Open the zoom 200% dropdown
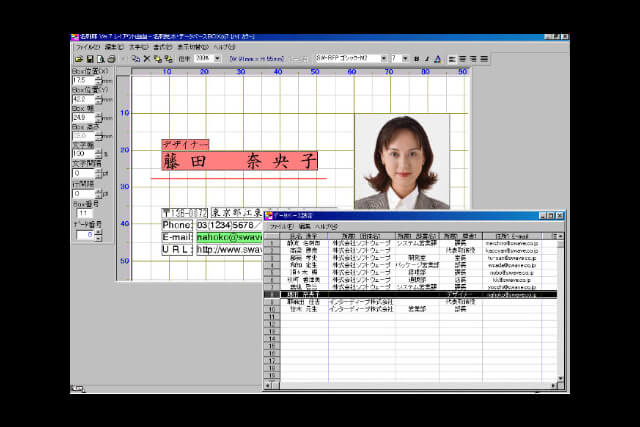Screen dimensions: 640x427 [x=217, y=58]
